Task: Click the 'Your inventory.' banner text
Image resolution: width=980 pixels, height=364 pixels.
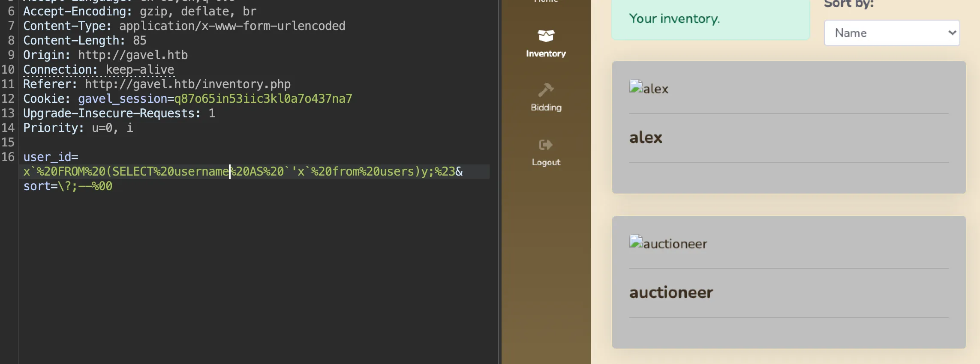Action: pos(674,18)
